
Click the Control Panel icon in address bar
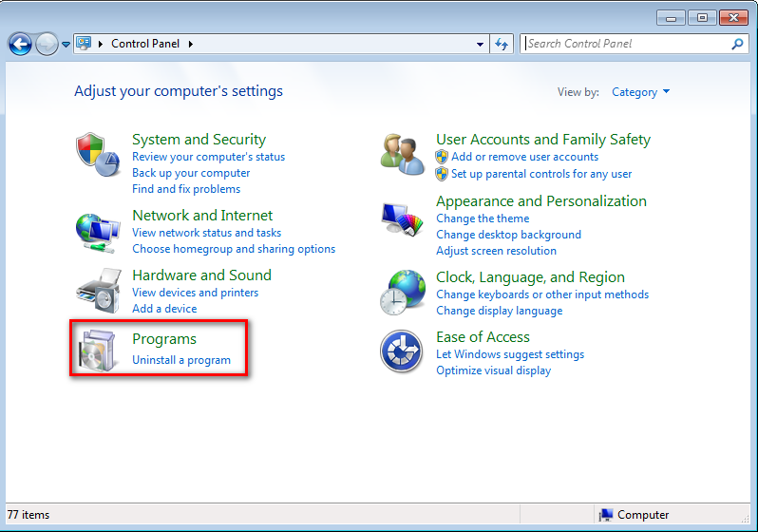coord(85,44)
